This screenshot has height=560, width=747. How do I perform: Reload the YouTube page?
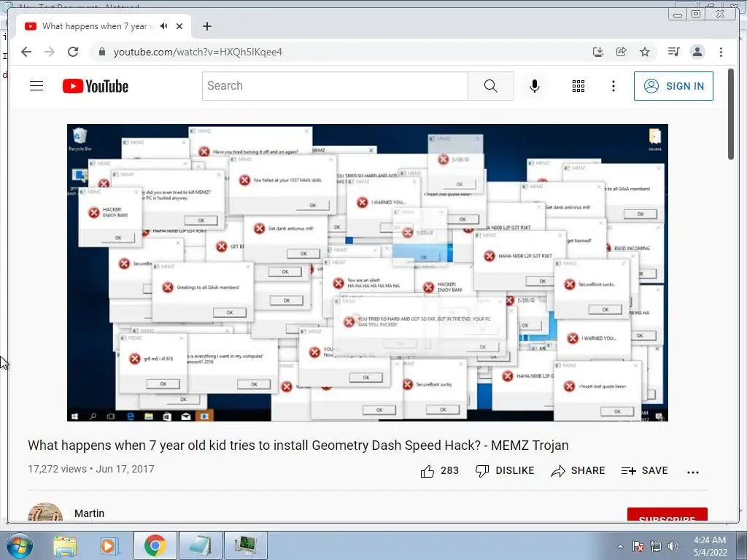tap(73, 52)
